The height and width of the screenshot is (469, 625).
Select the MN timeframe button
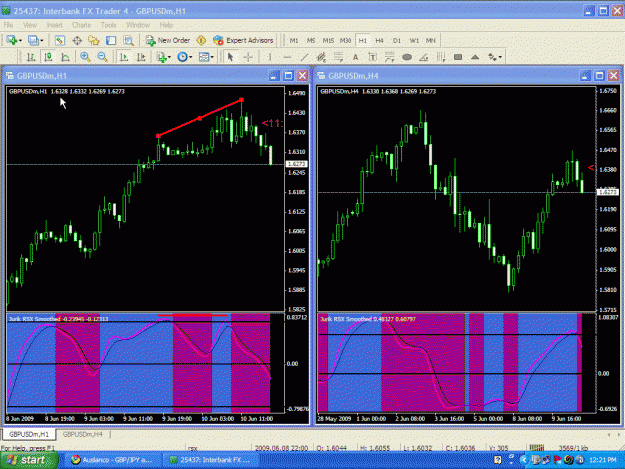pyautogui.click(x=430, y=41)
